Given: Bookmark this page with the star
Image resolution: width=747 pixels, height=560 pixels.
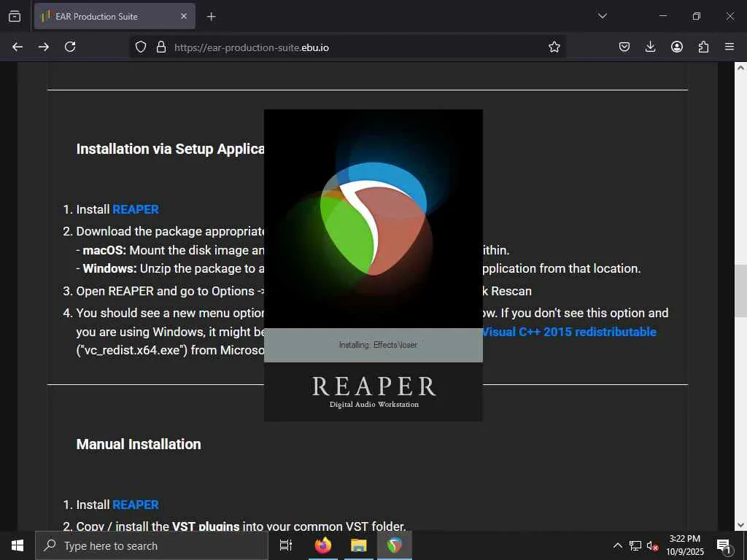Looking at the screenshot, I should (x=554, y=47).
